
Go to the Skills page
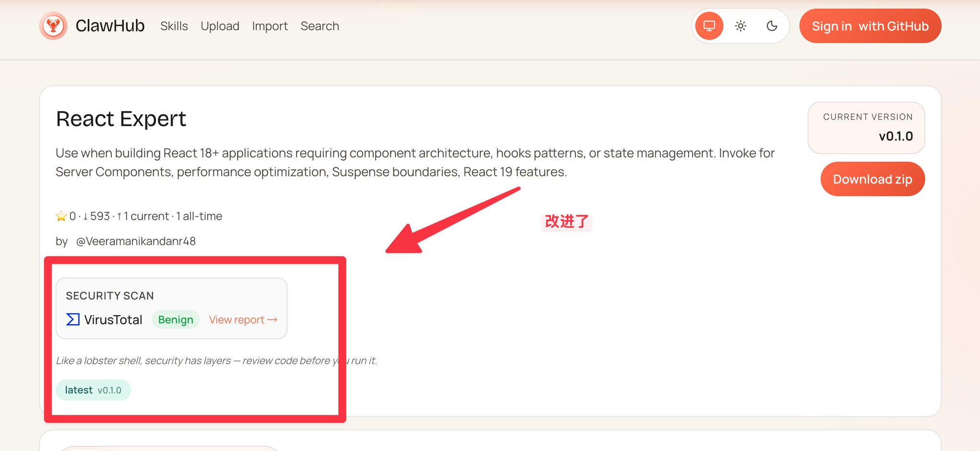click(x=174, y=26)
